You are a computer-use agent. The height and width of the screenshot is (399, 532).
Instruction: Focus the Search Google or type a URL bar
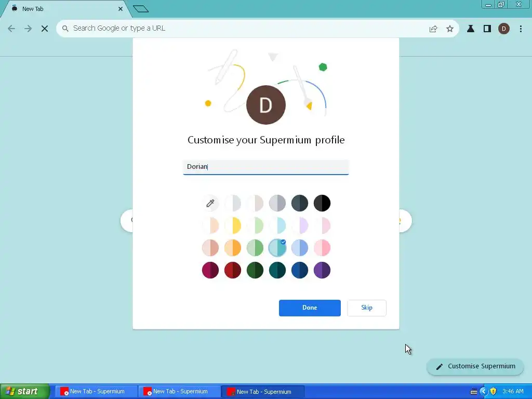tap(258, 28)
